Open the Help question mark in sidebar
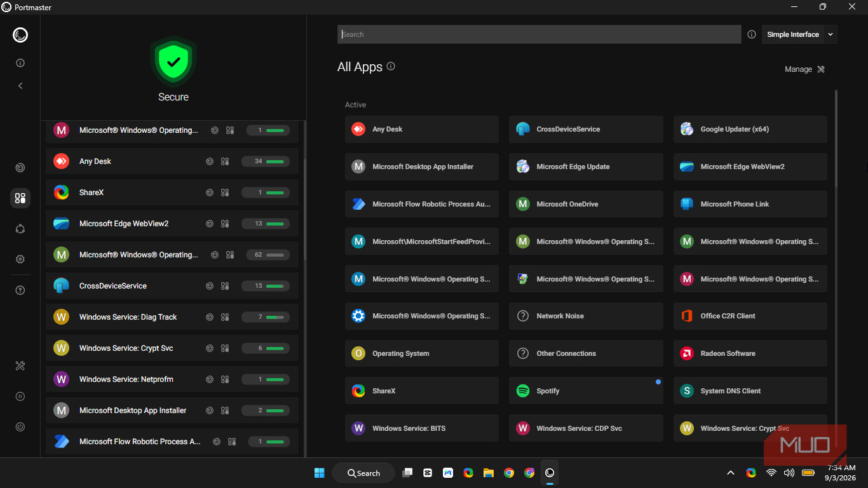This screenshot has width=868, height=488. [x=20, y=290]
